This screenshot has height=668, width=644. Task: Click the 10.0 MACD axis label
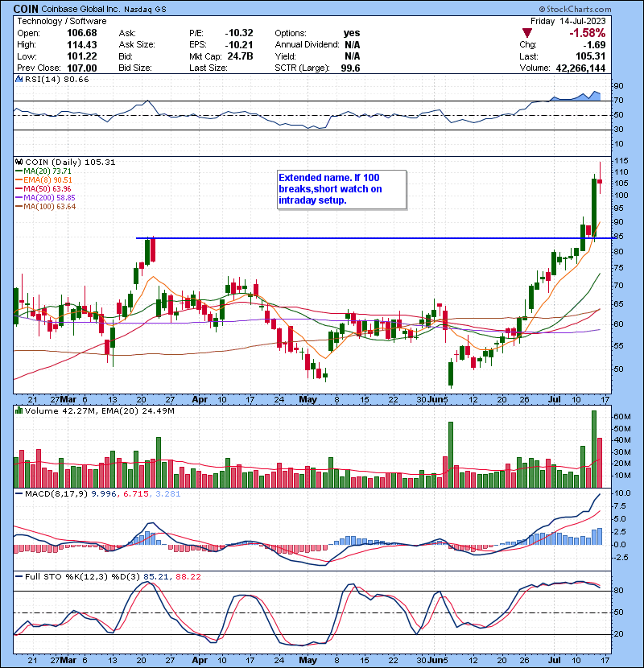[623, 493]
